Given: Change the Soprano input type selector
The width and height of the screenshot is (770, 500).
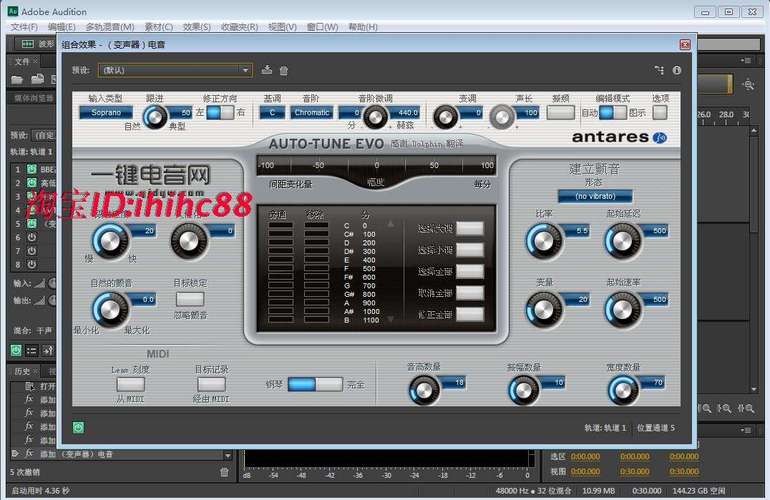Looking at the screenshot, I should coord(106,112).
